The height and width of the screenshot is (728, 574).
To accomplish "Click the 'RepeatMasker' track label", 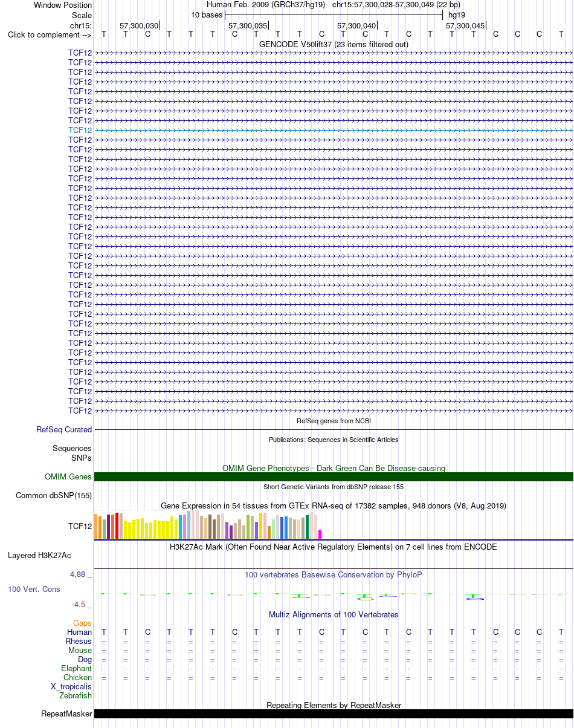I will click(66, 714).
